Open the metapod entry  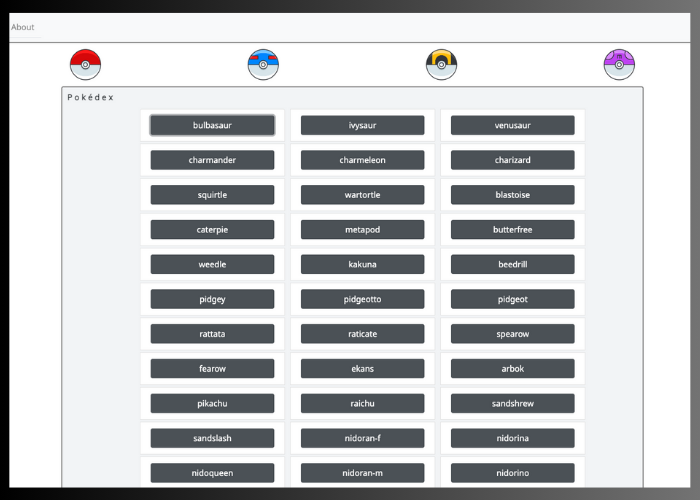tap(362, 230)
